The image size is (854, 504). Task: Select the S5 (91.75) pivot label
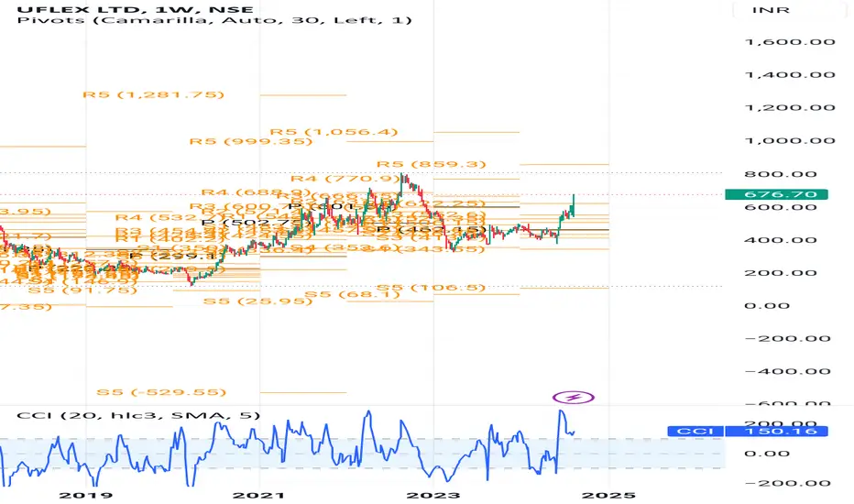[82, 290]
